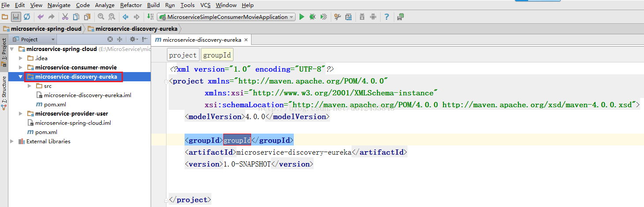
Task: Click the project XML breadcrumb in editor
Action: tap(183, 55)
